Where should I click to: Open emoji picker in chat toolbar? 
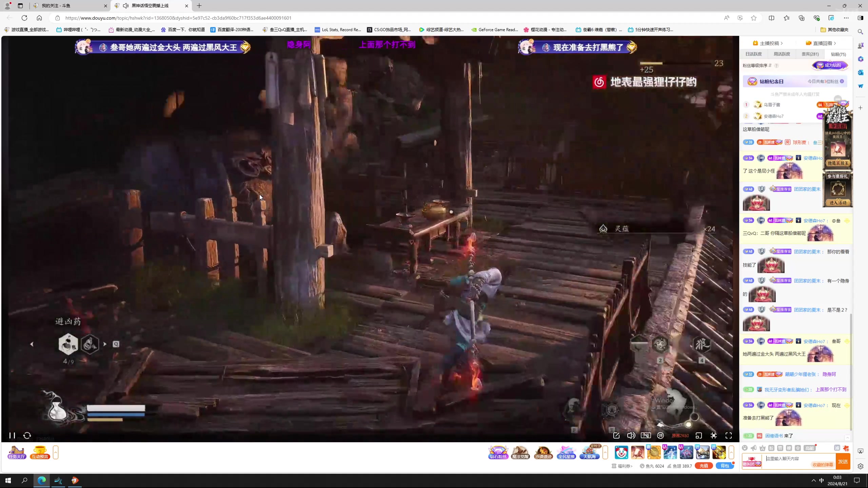click(745, 448)
